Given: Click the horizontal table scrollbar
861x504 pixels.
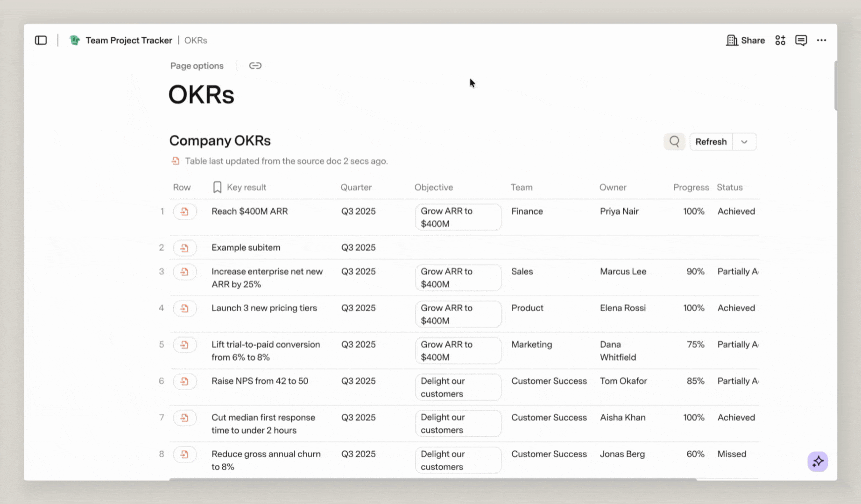Looking at the screenshot, I should pos(433,479).
